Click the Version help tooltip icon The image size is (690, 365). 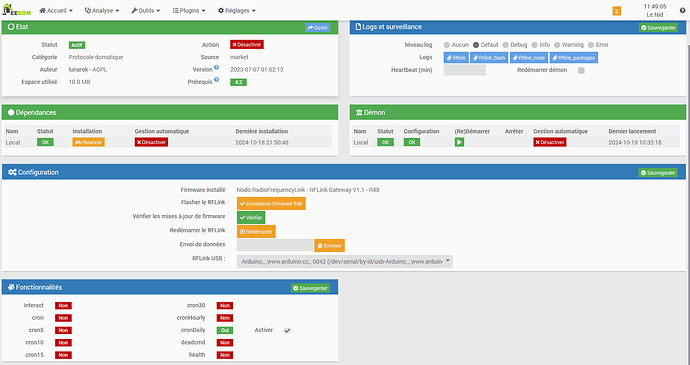click(x=217, y=68)
